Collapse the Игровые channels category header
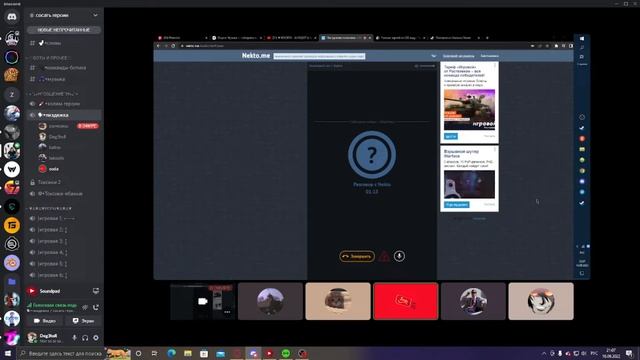Viewport: 640px width, 360px height. [50, 209]
